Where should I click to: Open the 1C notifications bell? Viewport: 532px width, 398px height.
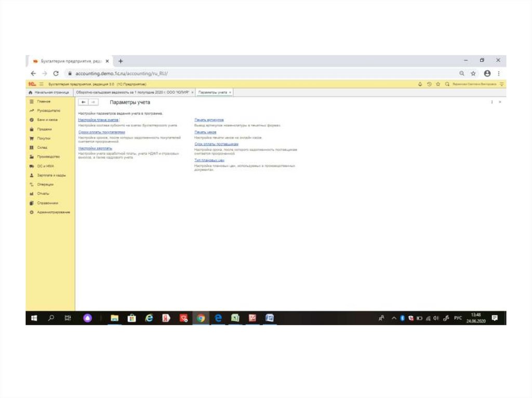pyautogui.click(x=420, y=84)
